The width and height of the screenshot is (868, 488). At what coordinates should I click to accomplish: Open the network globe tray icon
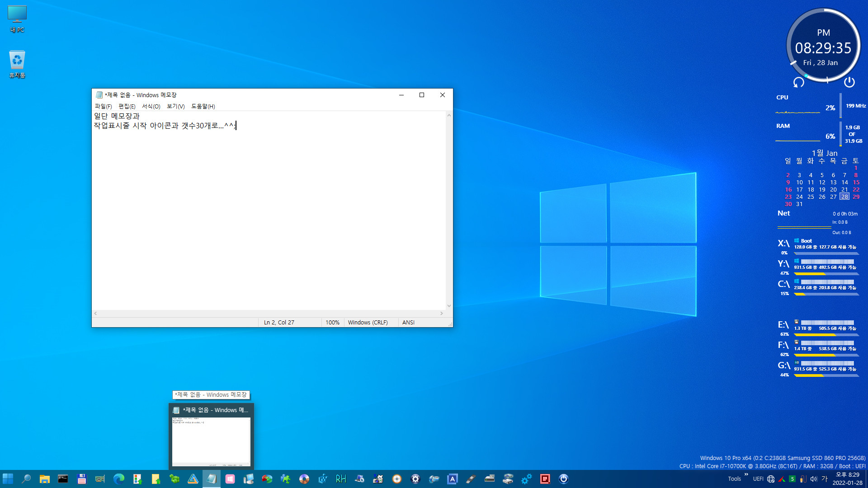[771, 479]
